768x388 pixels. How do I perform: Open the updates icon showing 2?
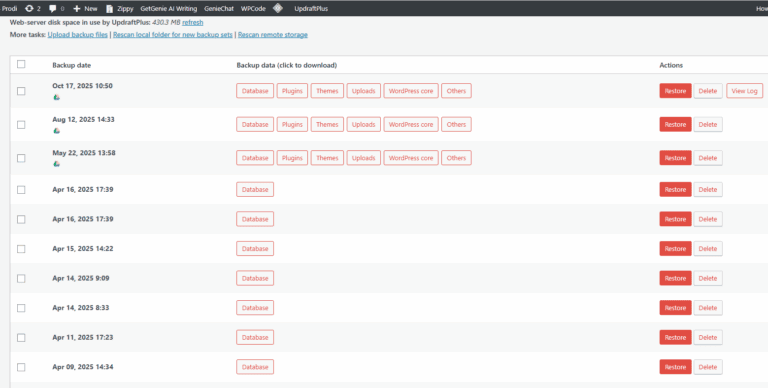pyautogui.click(x=29, y=8)
